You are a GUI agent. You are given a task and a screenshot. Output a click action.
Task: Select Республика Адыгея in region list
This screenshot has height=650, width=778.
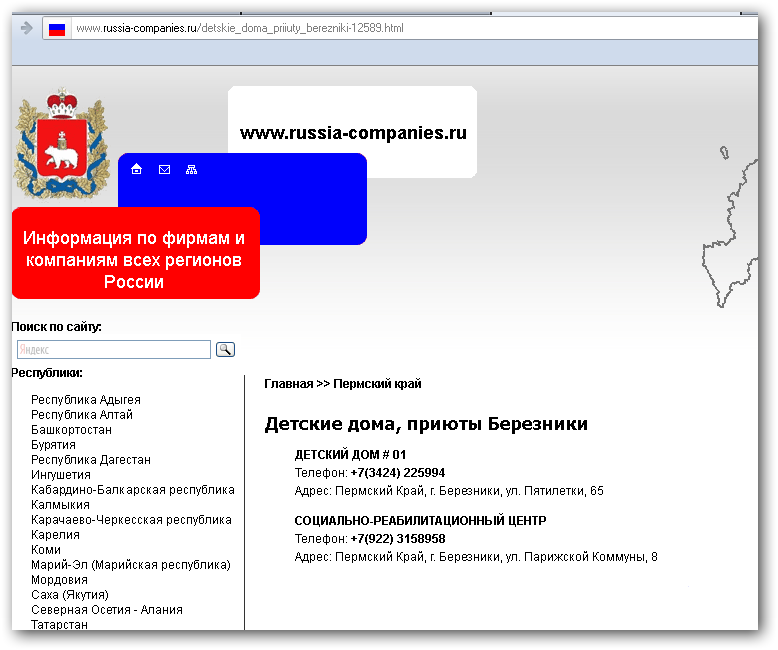86,400
